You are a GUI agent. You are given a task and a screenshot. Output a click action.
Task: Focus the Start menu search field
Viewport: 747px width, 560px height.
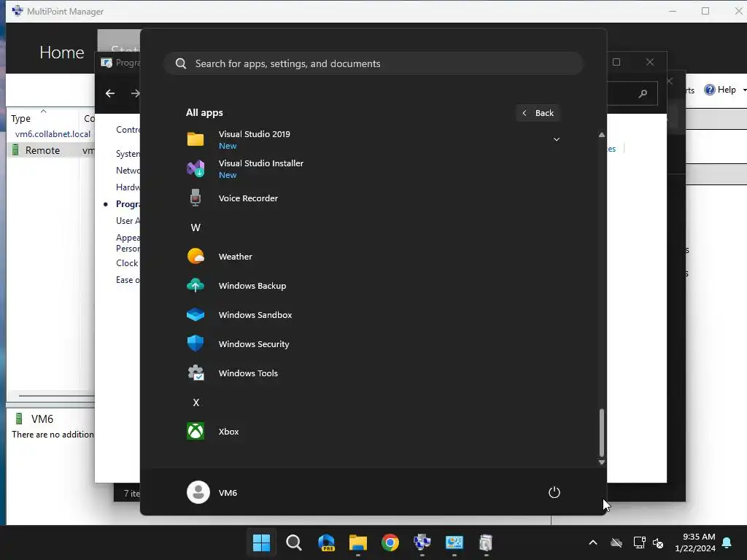tap(373, 63)
